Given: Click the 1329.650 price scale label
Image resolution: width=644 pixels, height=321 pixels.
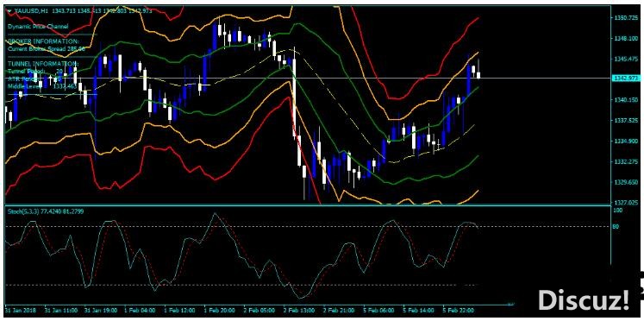Looking at the screenshot, I should coord(625,182).
